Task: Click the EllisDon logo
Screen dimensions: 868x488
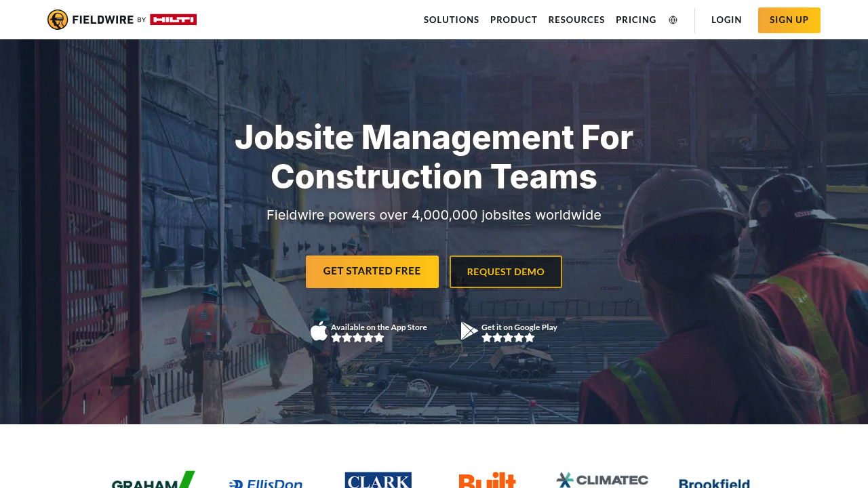Action: coord(266,482)
